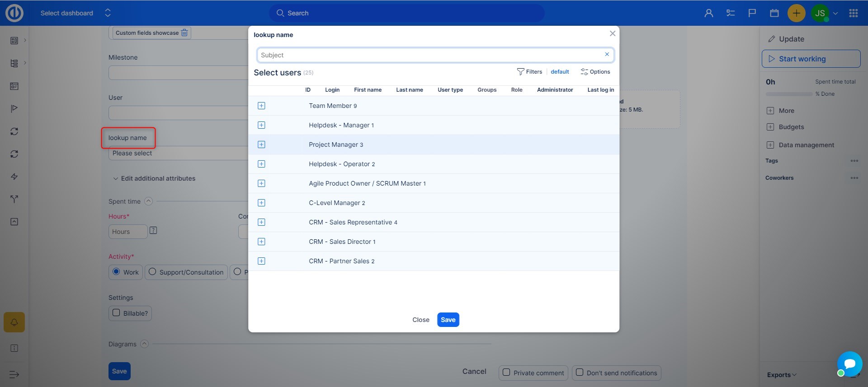Open the apps grid menu icon
Image resolution: width=868 pixels, height=387 pixels.
[853, 13]
